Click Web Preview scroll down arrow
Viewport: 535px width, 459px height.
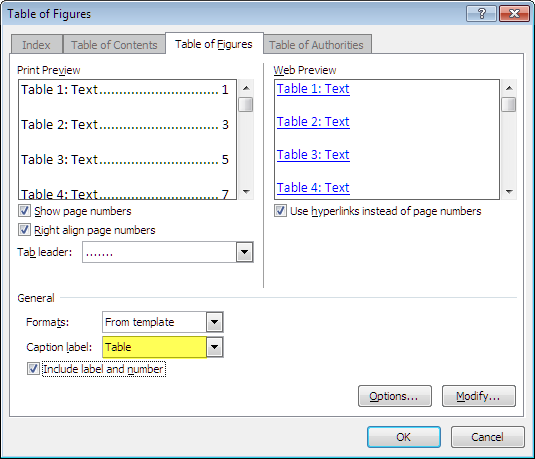pos(509,192)
